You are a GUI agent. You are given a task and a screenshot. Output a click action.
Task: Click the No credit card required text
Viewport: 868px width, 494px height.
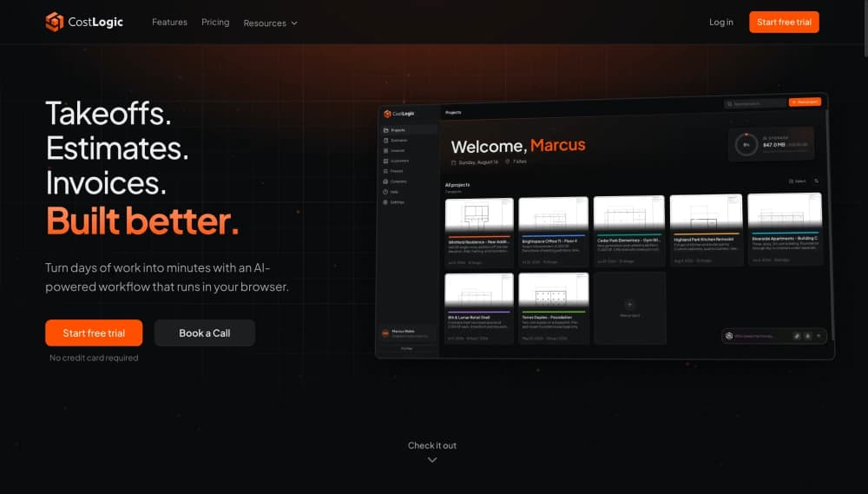point(94,358)
